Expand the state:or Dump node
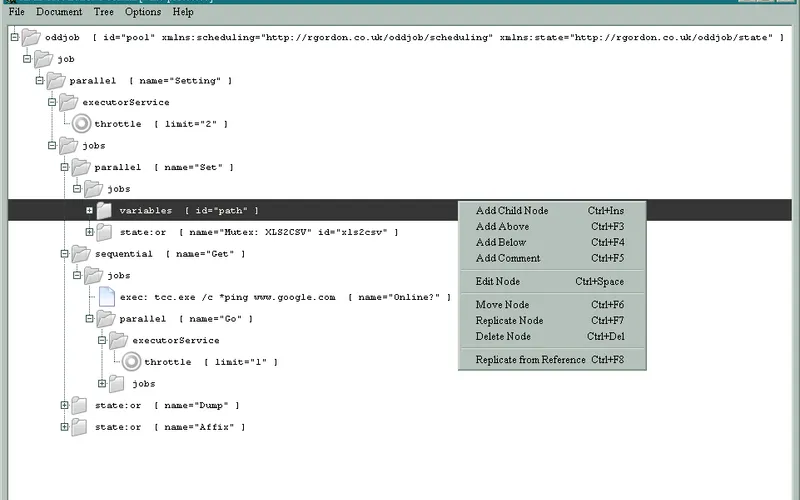The width and height of the screenshot is (800, 500). tap(64, 405)
